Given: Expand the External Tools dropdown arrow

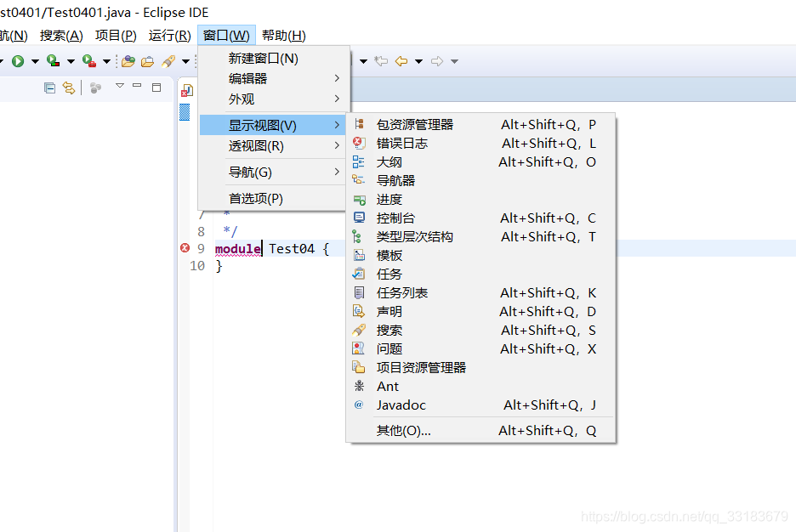Looking at the screenshot, I should click(x=106, y=62).
